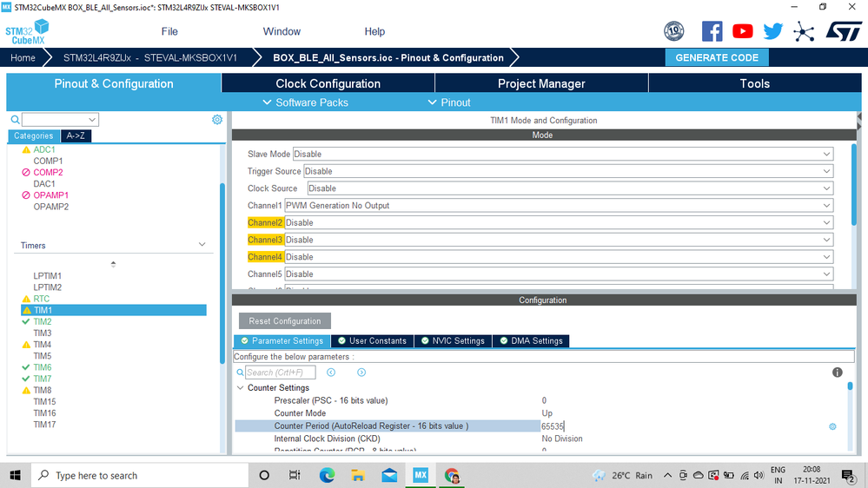Open the Channel5 dropdown

click(x=559, y=274)
